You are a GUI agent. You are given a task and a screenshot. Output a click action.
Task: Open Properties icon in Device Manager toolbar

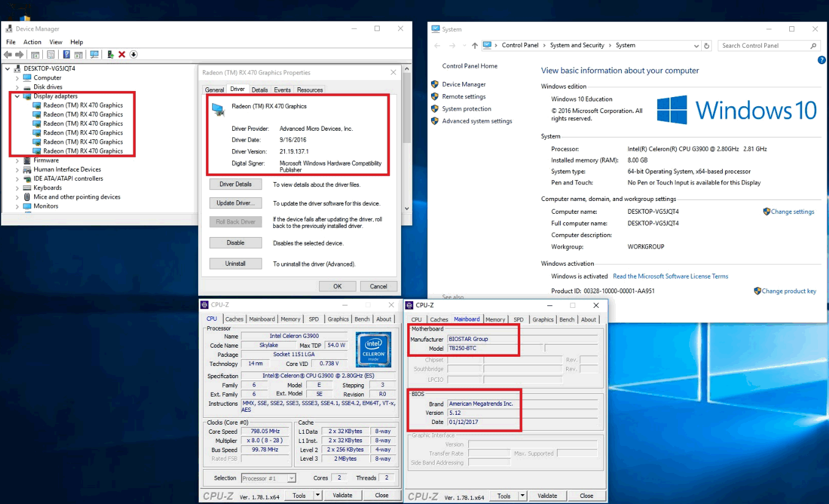51,54
